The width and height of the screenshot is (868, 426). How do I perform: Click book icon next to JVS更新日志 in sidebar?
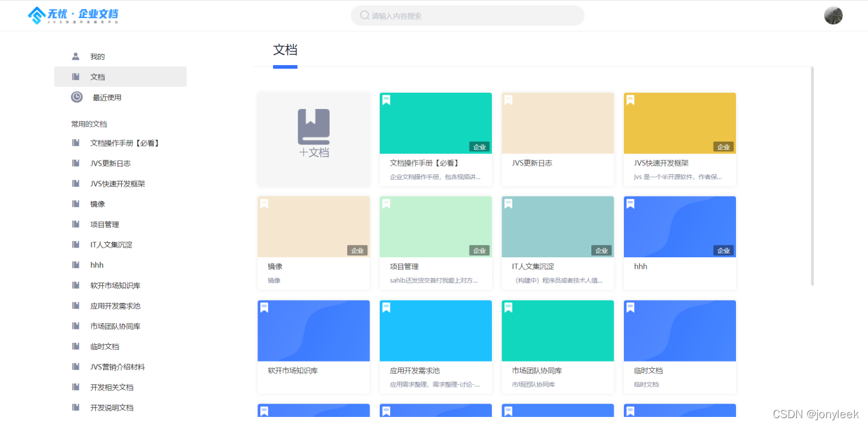tap(75, 163)
